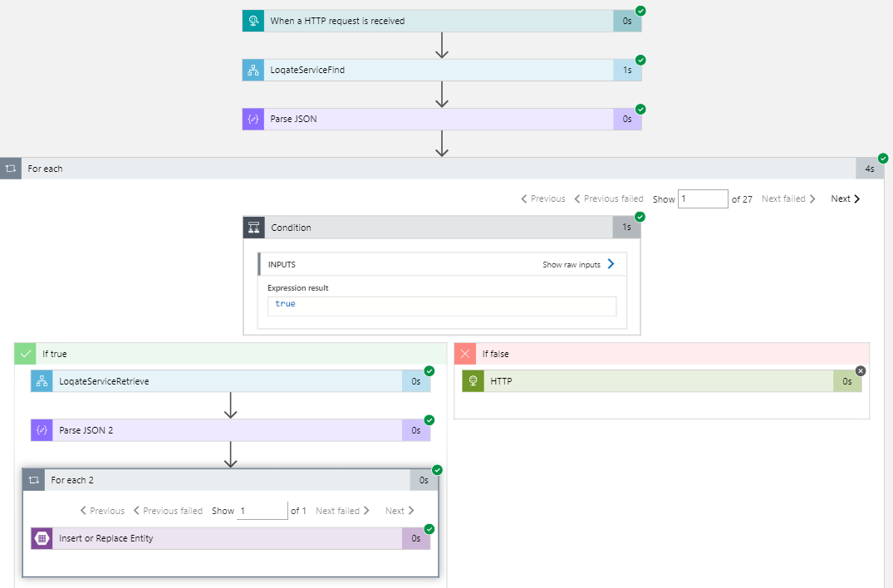The height and width of the screenshot is (588, 893).
Task: Click the Condition action icon
Action: tap(254, 228)
